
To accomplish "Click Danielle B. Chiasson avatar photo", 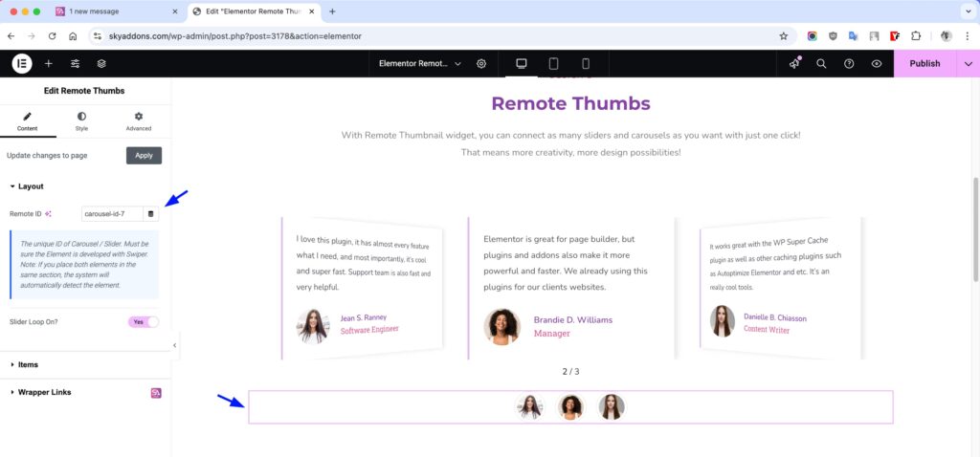I will 723,321.
